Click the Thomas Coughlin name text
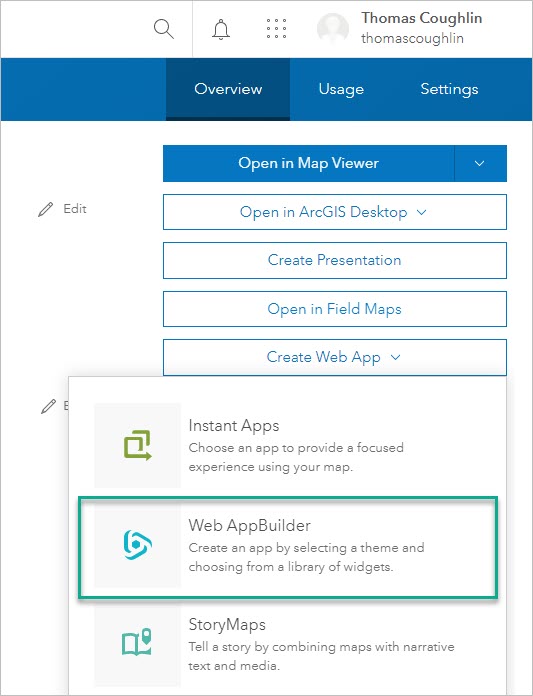This screenshot has width=533, height=696. pos(422,18)
